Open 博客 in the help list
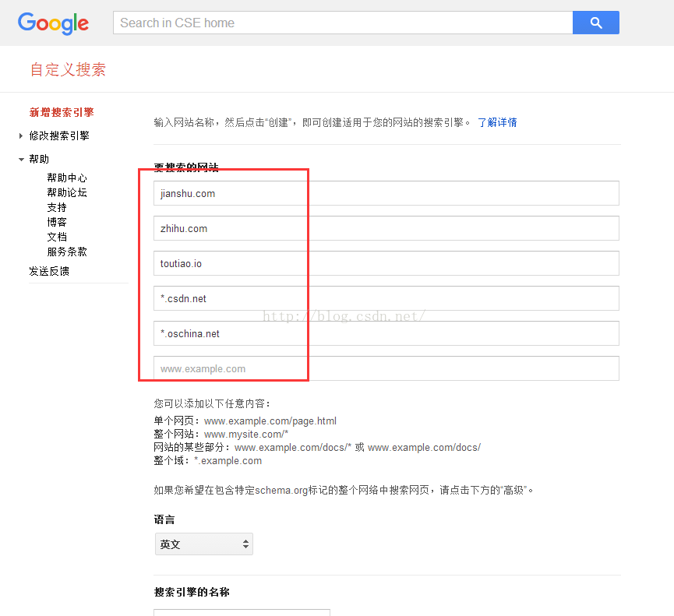674x616 pixels. pos(57,222)
